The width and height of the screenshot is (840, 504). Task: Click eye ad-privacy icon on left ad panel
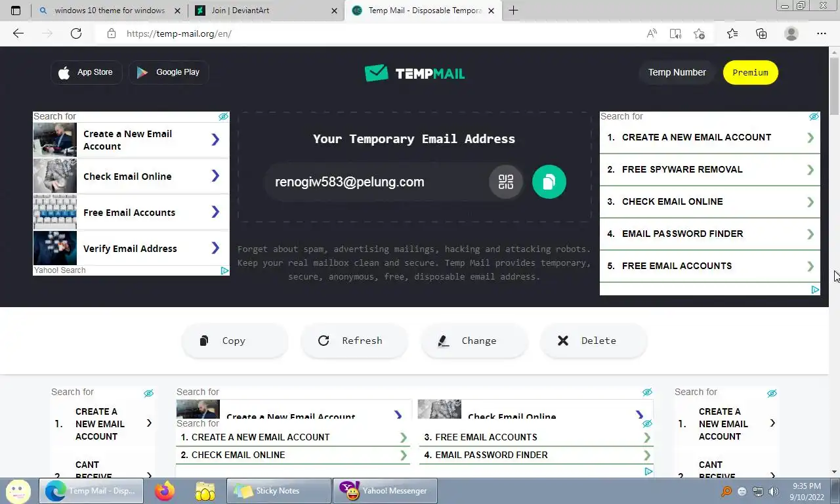223,116
